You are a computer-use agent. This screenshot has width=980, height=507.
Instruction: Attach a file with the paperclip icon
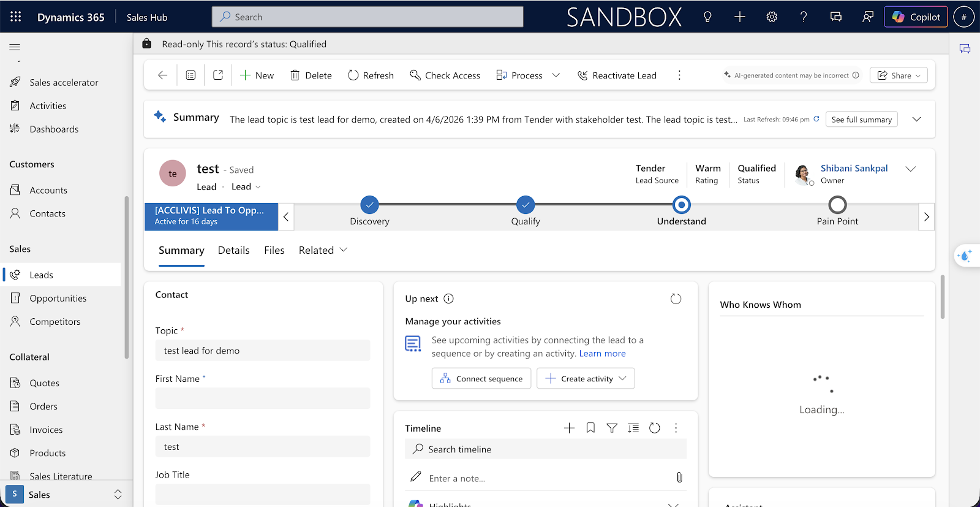click(679, 478)
